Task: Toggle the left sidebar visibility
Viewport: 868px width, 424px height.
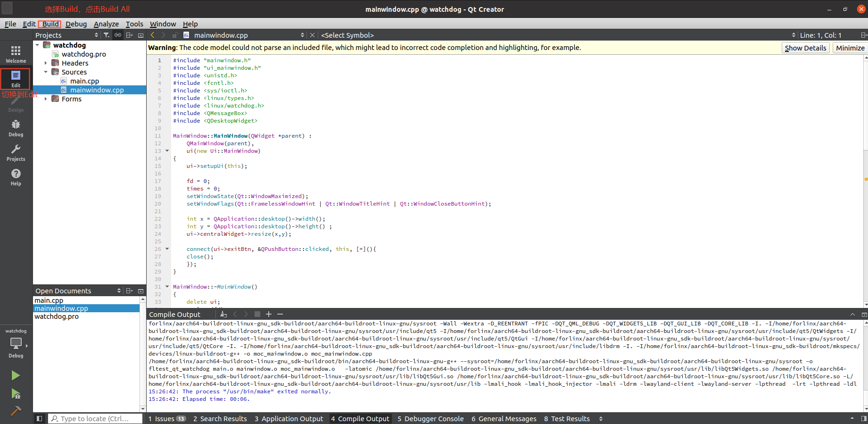Action: click(x=40, y=418)
